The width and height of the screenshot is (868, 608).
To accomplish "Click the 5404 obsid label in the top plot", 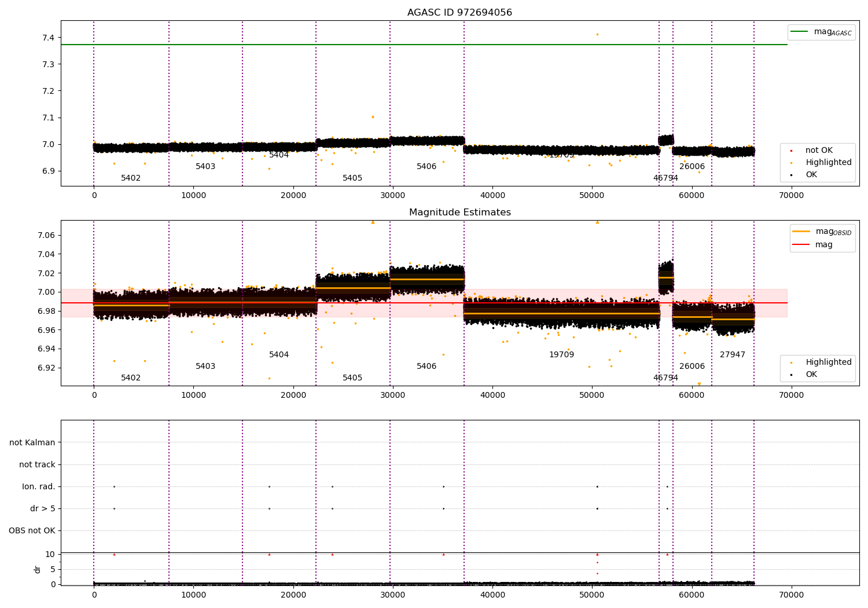I will click(279, 155).
